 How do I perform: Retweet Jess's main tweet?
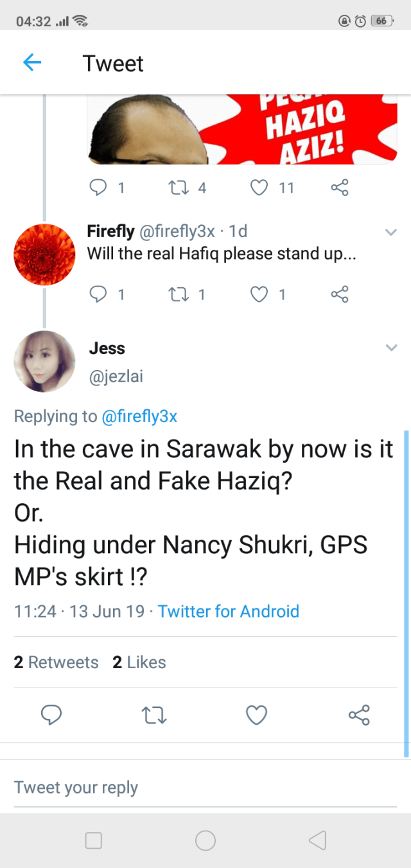154,715
